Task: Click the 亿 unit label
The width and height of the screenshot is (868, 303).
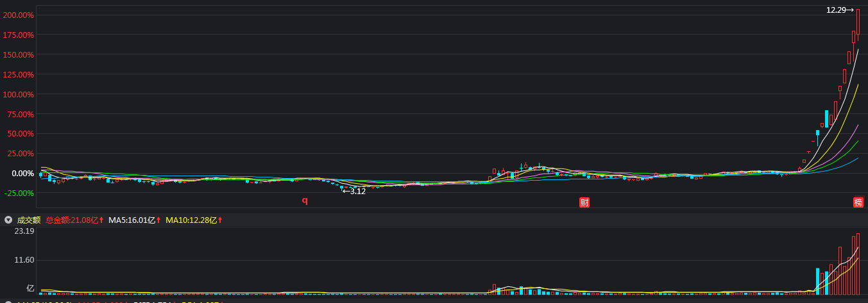Action: point(30,288)
